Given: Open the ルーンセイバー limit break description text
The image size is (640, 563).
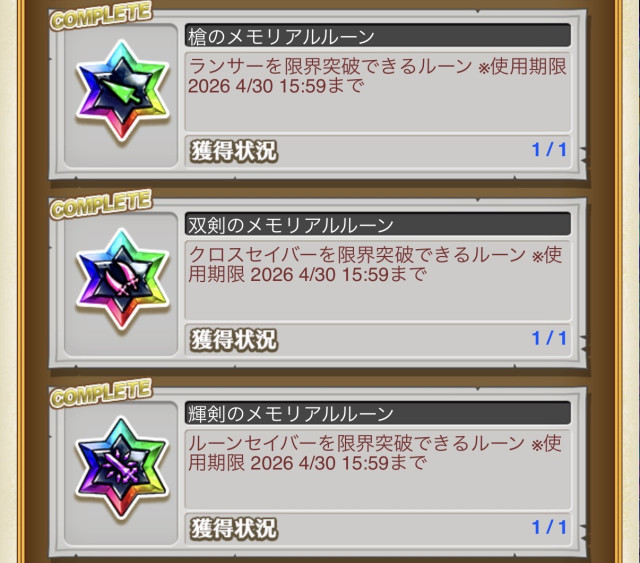Looking at the screenshot, I should 376,453.
